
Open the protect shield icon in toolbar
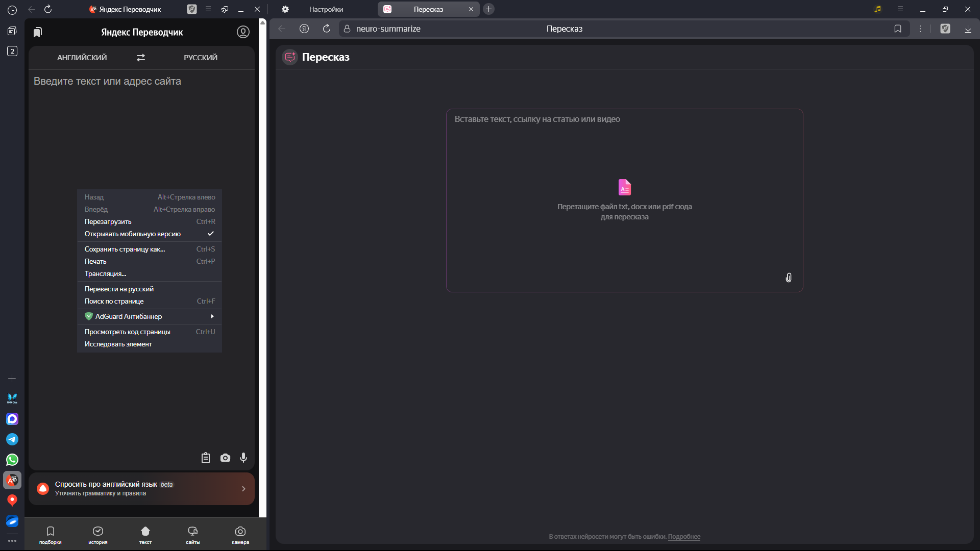(945, 29)
